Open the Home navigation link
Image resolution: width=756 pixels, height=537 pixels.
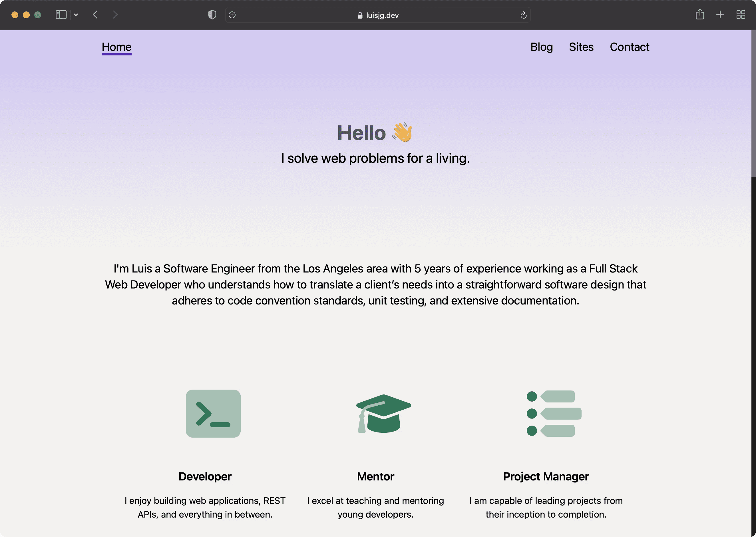(116, 47)
